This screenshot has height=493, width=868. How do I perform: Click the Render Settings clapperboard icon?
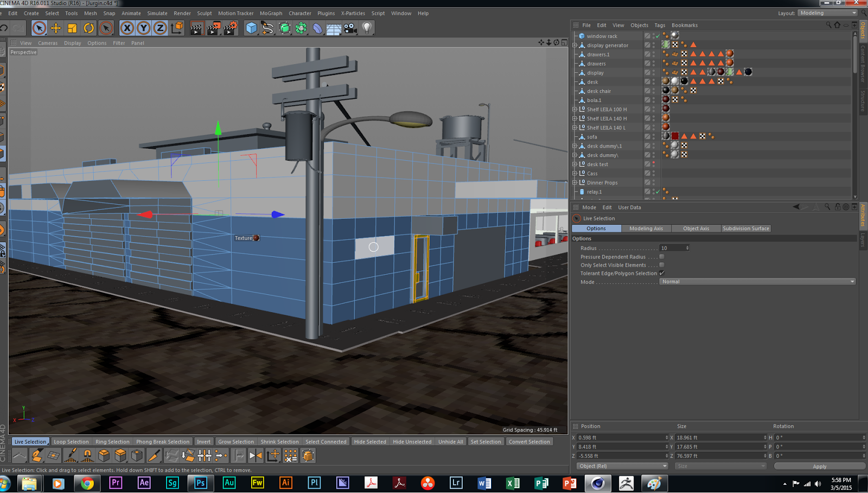230,28
